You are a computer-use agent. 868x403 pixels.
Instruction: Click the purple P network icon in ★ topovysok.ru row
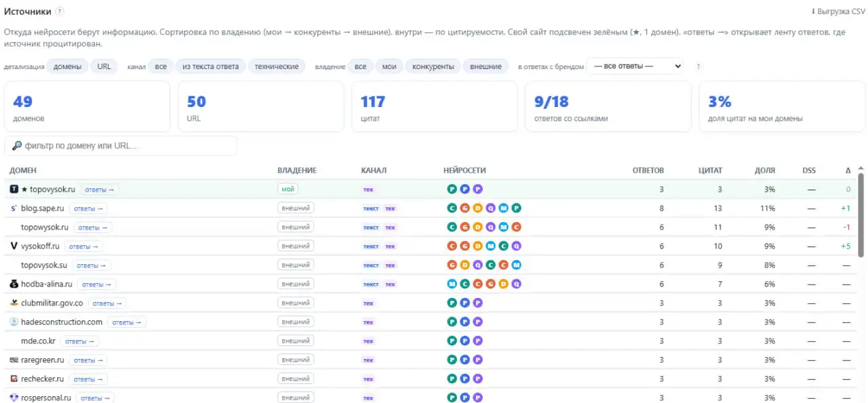[x=477, y=189]
